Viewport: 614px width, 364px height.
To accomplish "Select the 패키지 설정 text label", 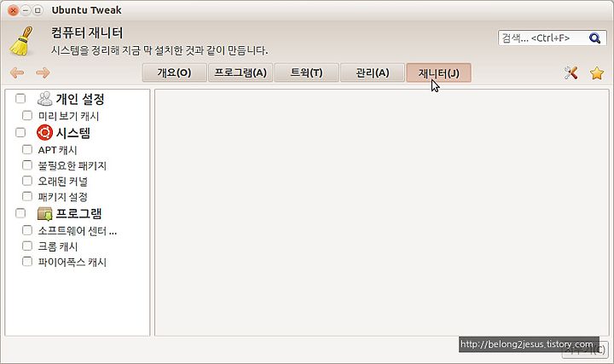I will [62, 197].
